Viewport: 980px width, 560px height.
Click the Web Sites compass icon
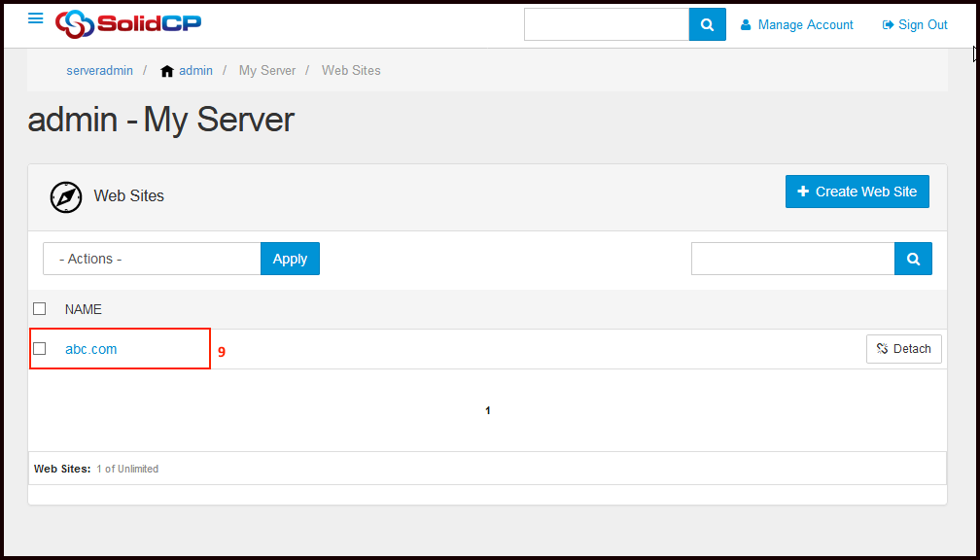coord(66,196)
